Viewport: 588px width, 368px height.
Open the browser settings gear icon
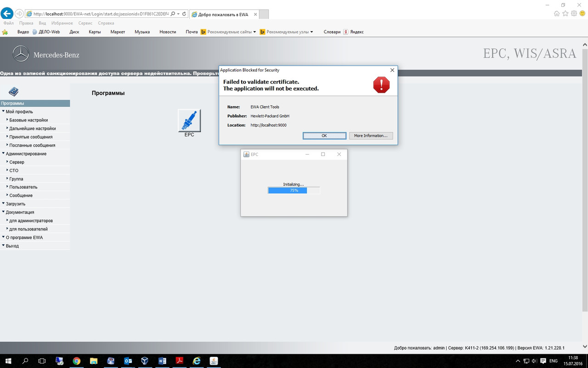click(x=574, y=14)
